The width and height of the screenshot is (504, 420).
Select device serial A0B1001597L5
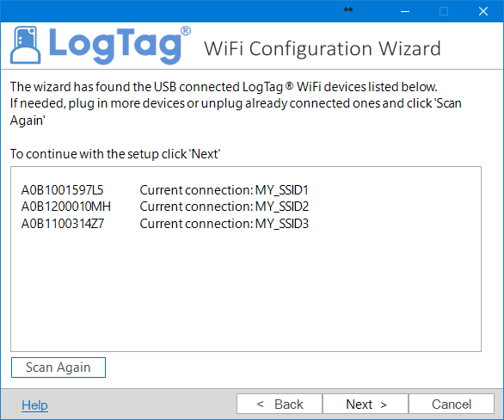point(63,190)
